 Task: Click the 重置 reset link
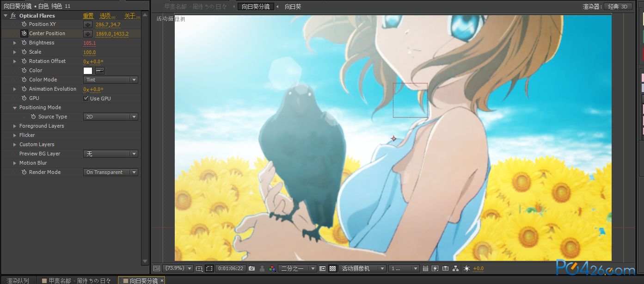pyautogui.click(x=88, y=16)
